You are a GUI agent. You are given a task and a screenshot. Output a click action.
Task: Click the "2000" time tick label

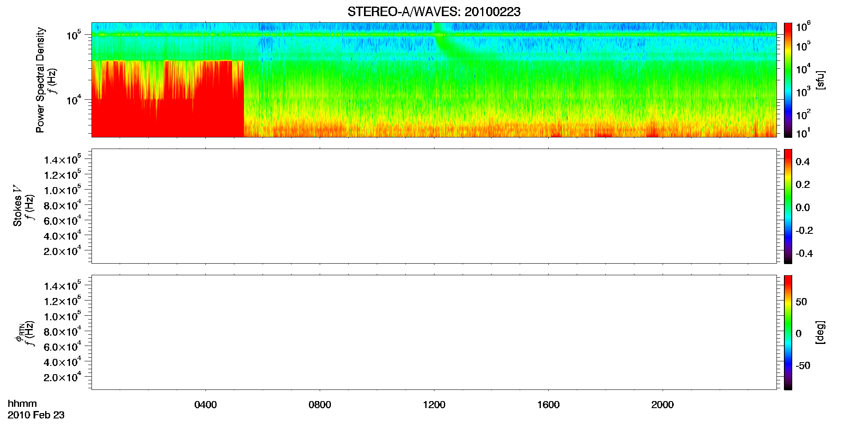coord(663,405)
